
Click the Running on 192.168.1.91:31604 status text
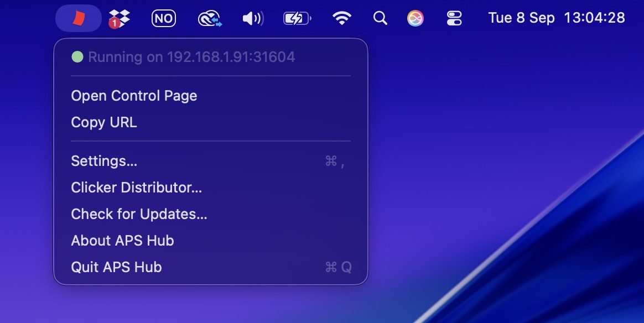point(191,57)
